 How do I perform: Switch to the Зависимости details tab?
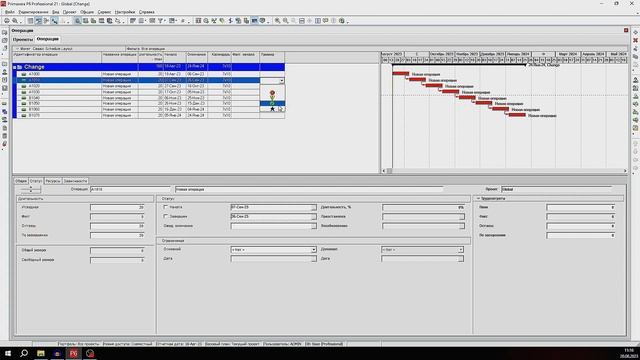[x=76, y=181]
